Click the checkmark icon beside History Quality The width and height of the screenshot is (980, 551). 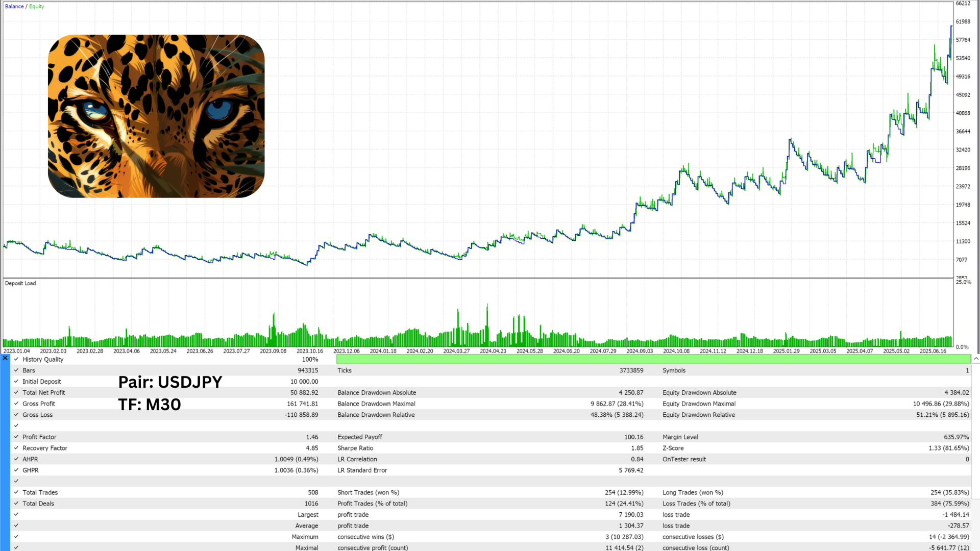[x=16, y=359]
